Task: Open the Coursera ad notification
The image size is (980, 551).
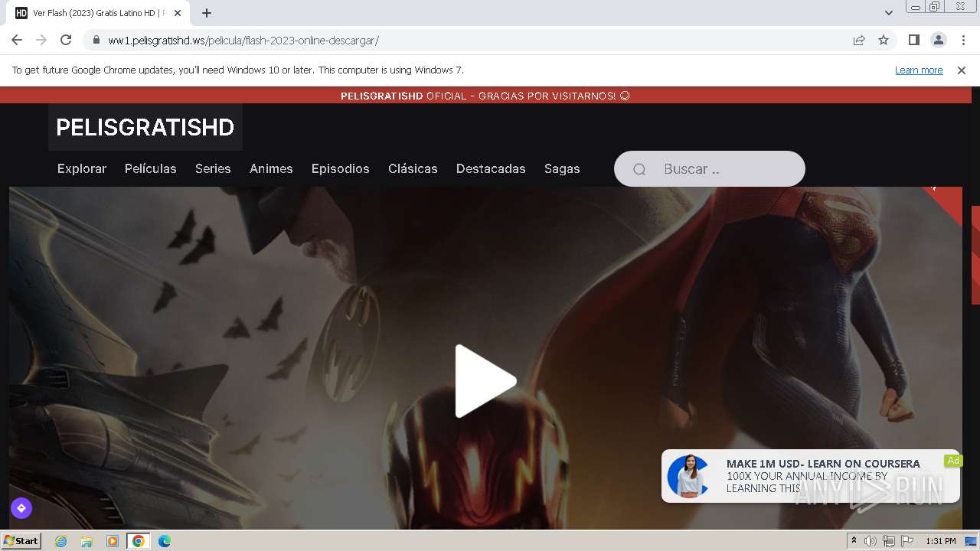Action: tap(811, 476)
